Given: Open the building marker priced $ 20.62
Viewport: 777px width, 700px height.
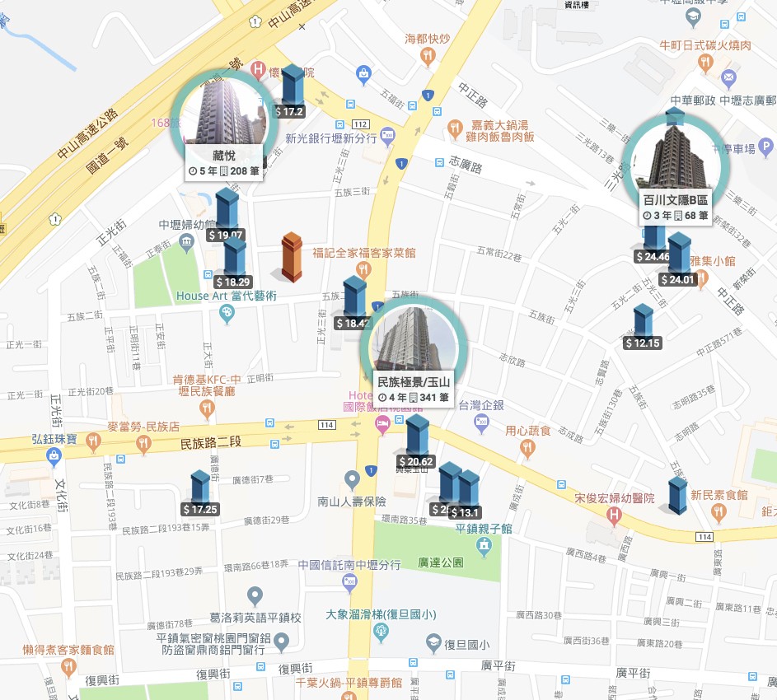Looking at the screenshot, I should click(x=417, y=436).
